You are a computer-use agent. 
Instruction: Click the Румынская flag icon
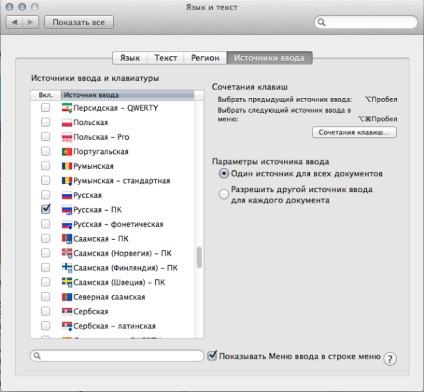click(x=67, y=166)
